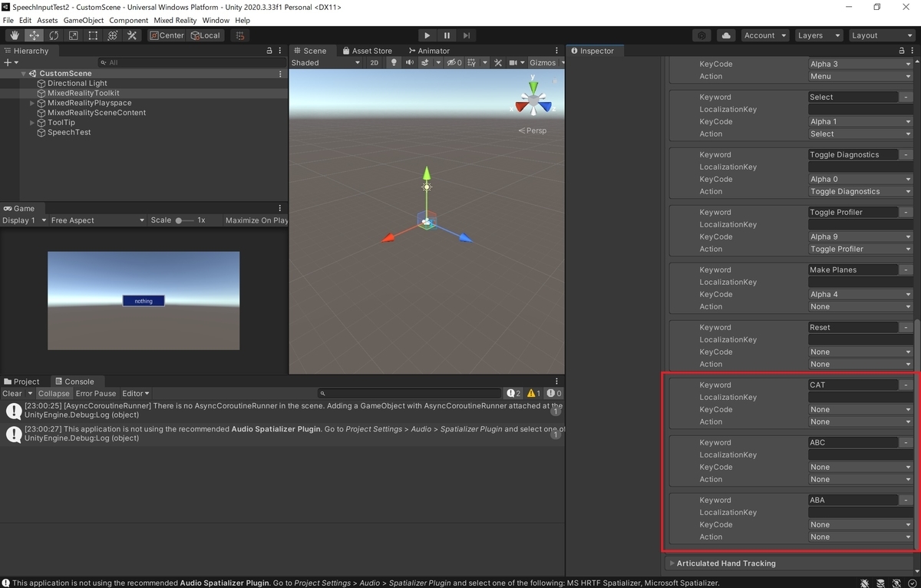Image resolution: width=921 pixels, height=588 pixels.
Task: Start Play mode with the Play button
Action: coord(427,35)
